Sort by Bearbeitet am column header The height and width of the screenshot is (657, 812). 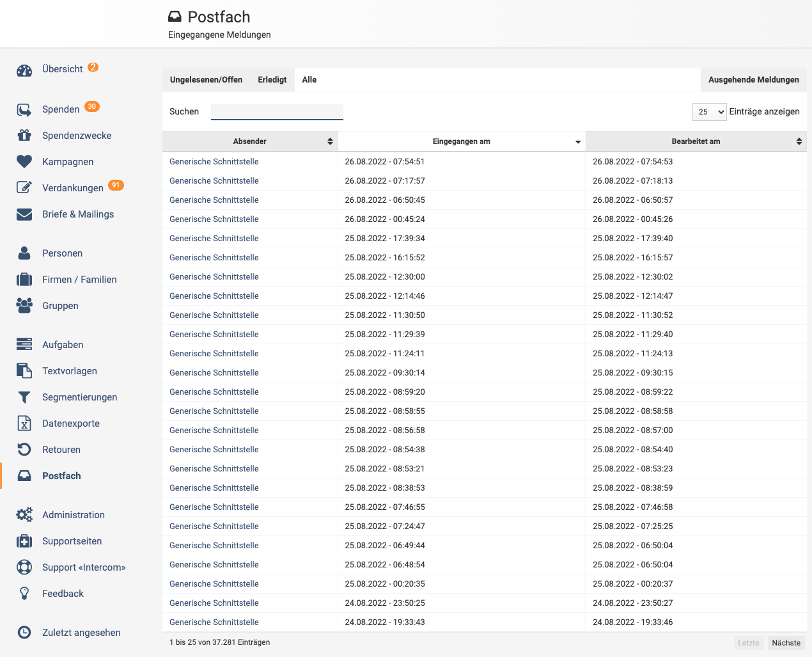click(x=696, y=141)
